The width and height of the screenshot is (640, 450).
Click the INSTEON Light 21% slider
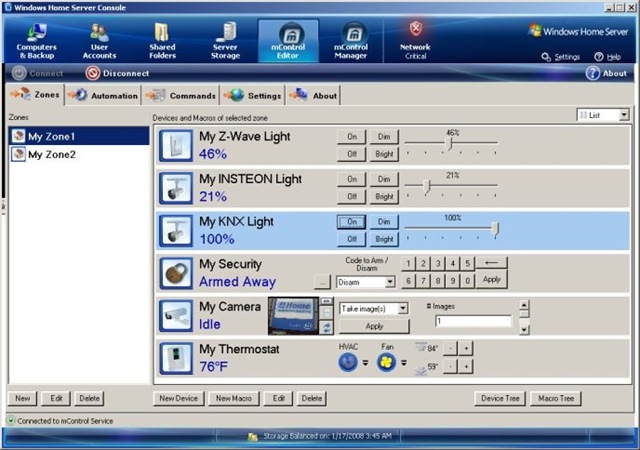tap(427, 186)
